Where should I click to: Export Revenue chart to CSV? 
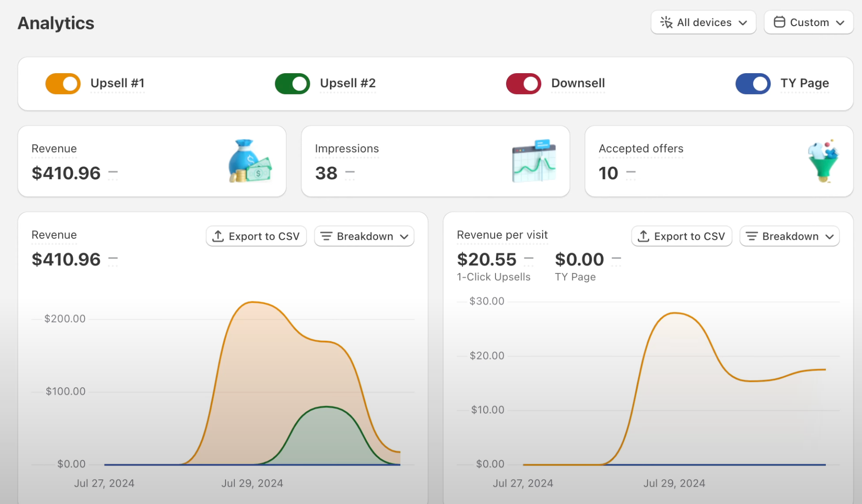256,236
